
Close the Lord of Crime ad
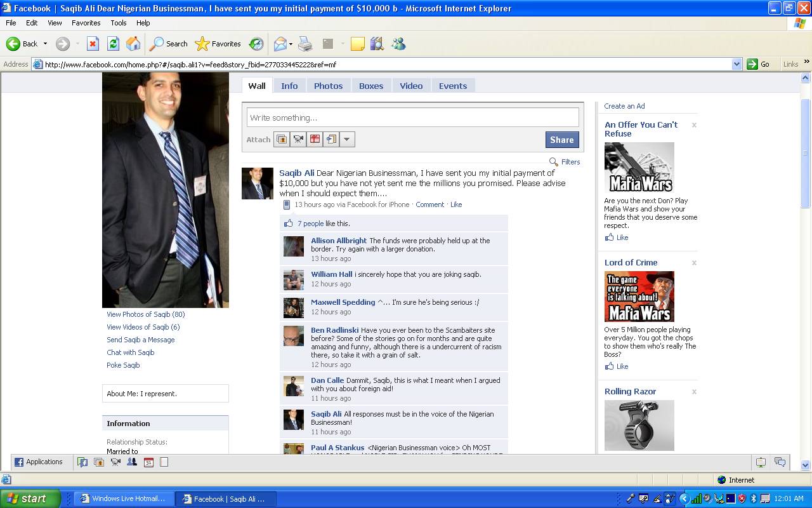pos(694,263)
